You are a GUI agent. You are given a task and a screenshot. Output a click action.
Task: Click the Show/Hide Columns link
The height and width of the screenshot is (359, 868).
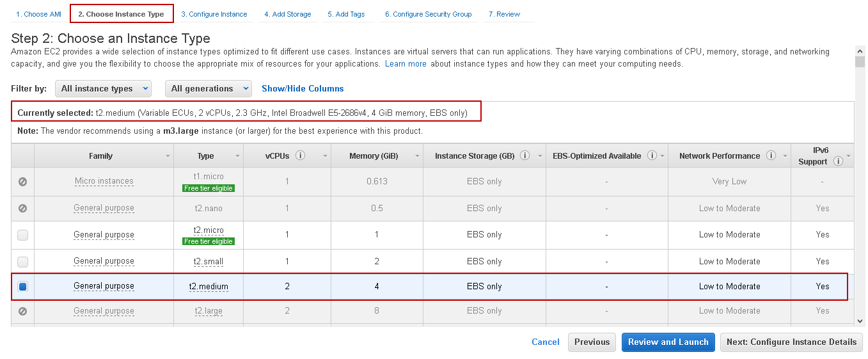click(303, 88)
